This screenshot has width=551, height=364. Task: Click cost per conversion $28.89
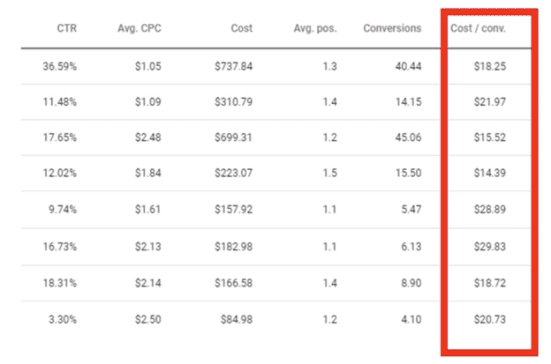coord(490,209)
